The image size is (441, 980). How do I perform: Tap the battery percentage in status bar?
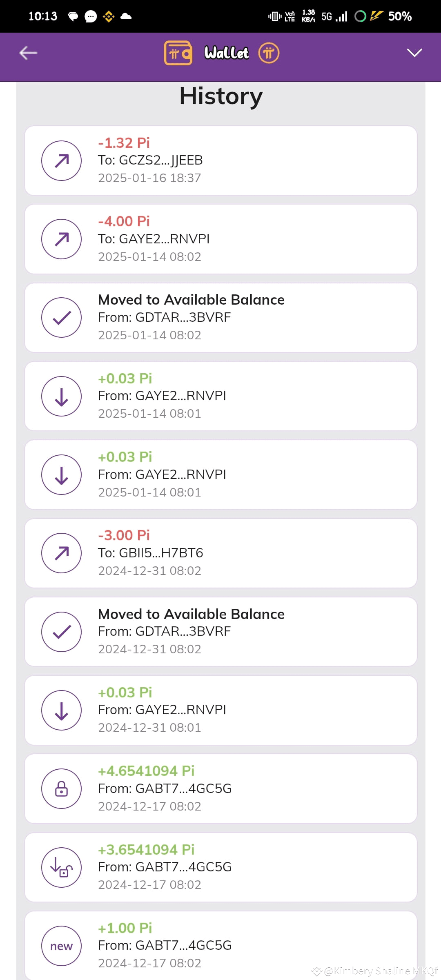click(399, 16)
